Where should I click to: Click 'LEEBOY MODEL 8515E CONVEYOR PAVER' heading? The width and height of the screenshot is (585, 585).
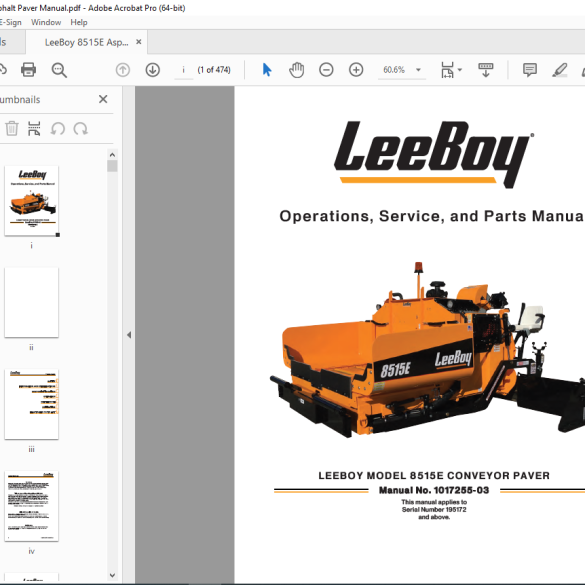[434, 476]
